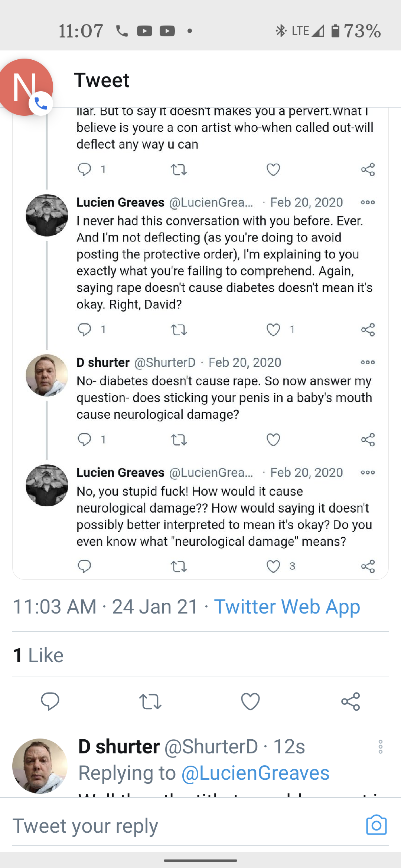Open camera icon in reply box
Viewport: 401px width, 868px height.
click(x=376, y=825)
